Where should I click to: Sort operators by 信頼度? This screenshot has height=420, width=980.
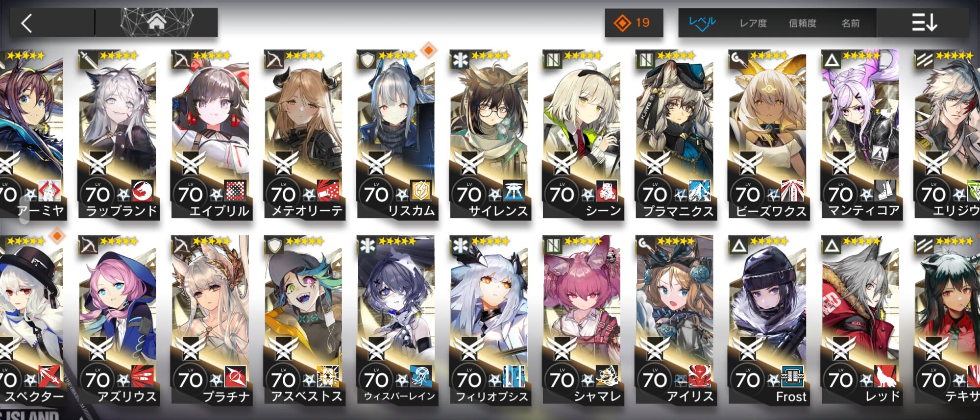803,23
